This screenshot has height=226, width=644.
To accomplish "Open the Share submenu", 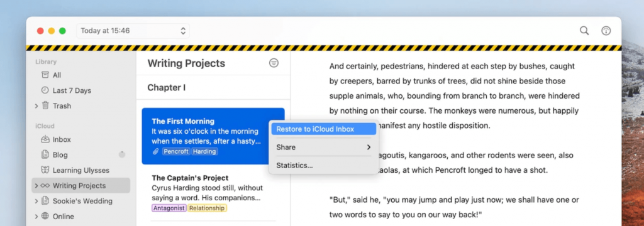I will coord(323,148).
